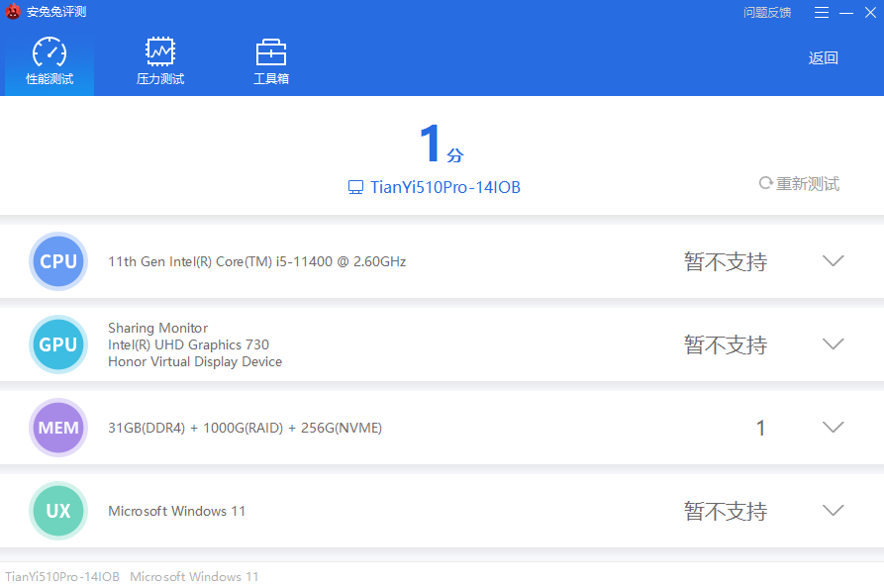This screenshot has width=884, height=588.
Task: Click the TianYi510Pro-14IOB device name link
Action: (444, 187)
